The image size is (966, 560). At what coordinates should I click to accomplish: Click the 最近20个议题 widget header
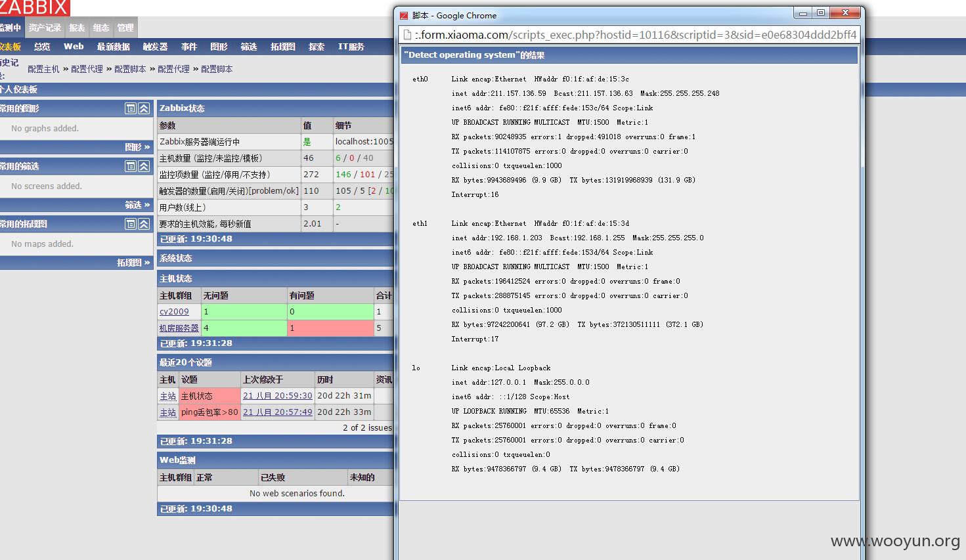click(276, 362)
